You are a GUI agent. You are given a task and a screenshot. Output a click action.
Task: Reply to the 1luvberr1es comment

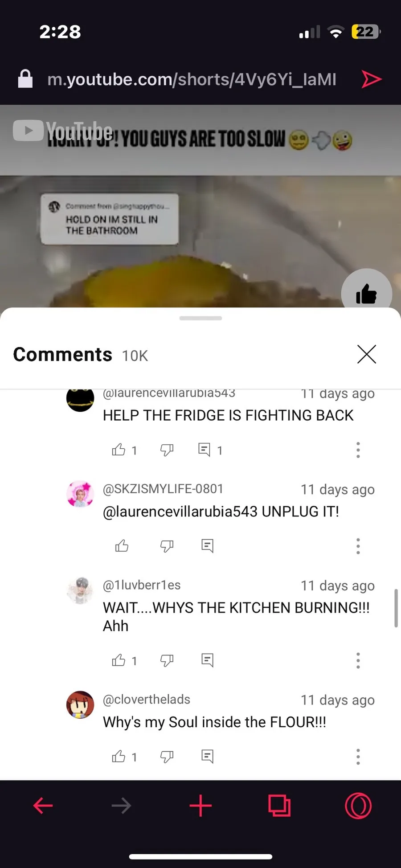coord(208,660)
